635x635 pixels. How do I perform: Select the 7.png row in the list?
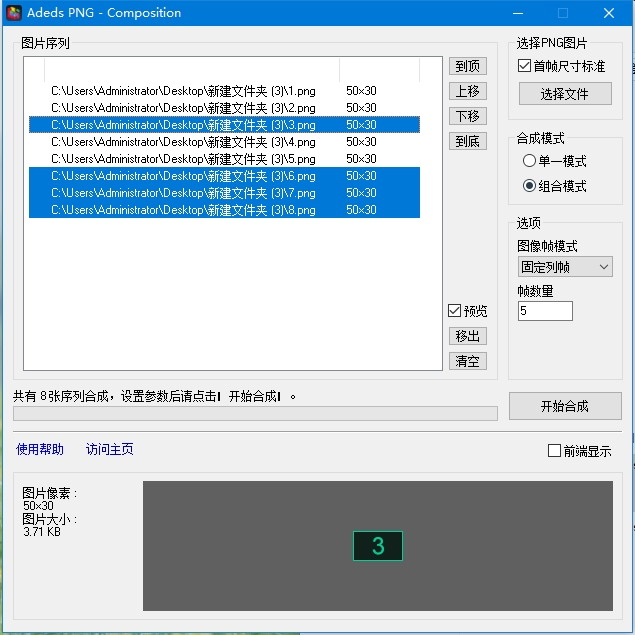(x=224, y=193)
